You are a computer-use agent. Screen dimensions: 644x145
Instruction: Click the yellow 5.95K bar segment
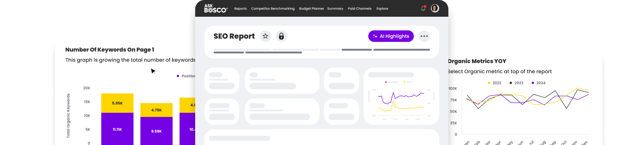[x=117, y=103]
